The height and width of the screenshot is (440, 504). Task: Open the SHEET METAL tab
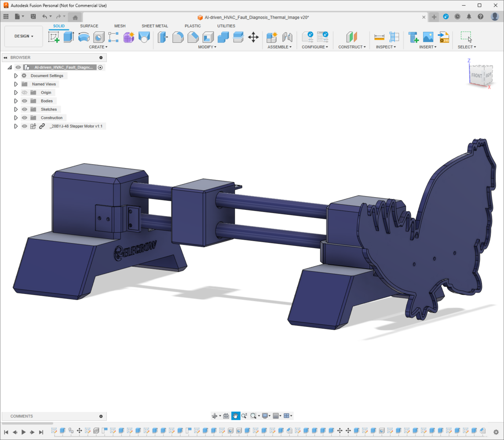[x=154, y=26]
